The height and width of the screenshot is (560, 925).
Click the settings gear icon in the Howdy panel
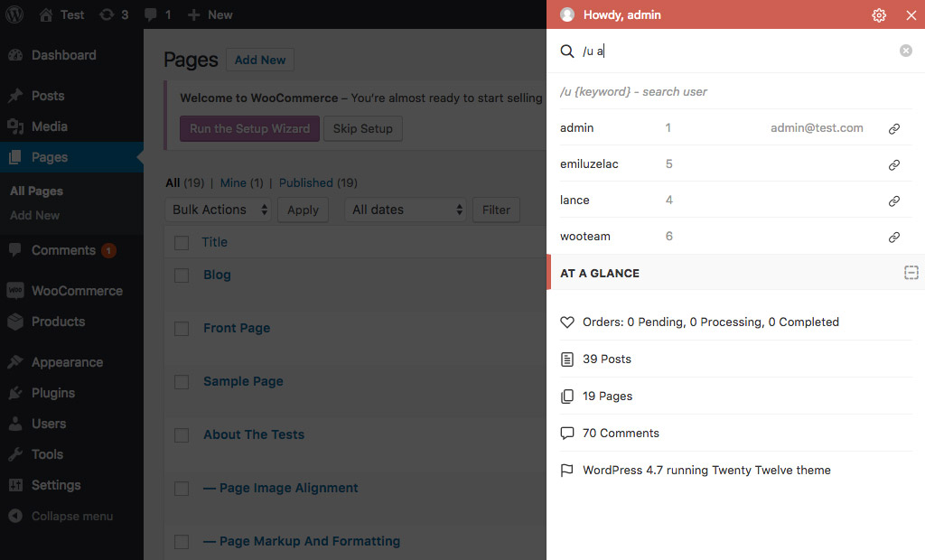click(x=879, y=15)
